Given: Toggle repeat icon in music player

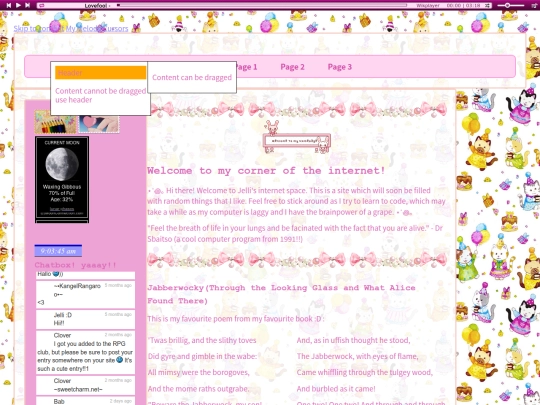Looking at the screenshot, I should [41, 6].
